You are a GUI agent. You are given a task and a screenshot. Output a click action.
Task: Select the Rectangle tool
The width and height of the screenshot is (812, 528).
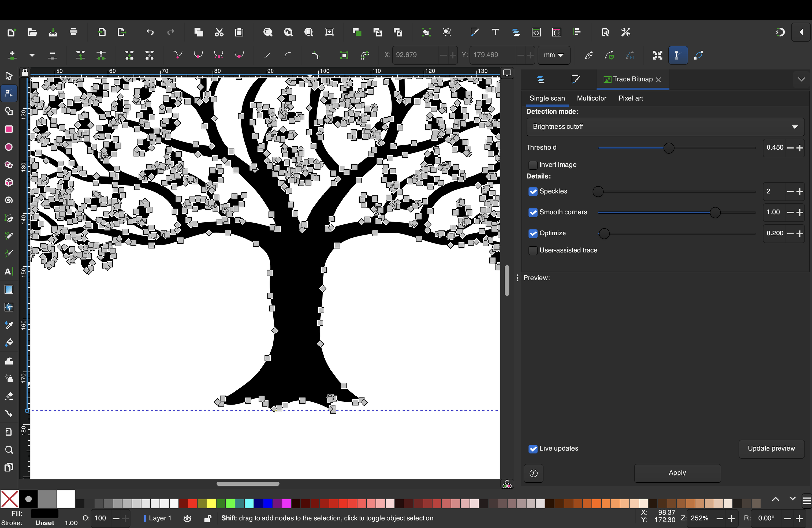pyautogui.click(x=8, y=129)
